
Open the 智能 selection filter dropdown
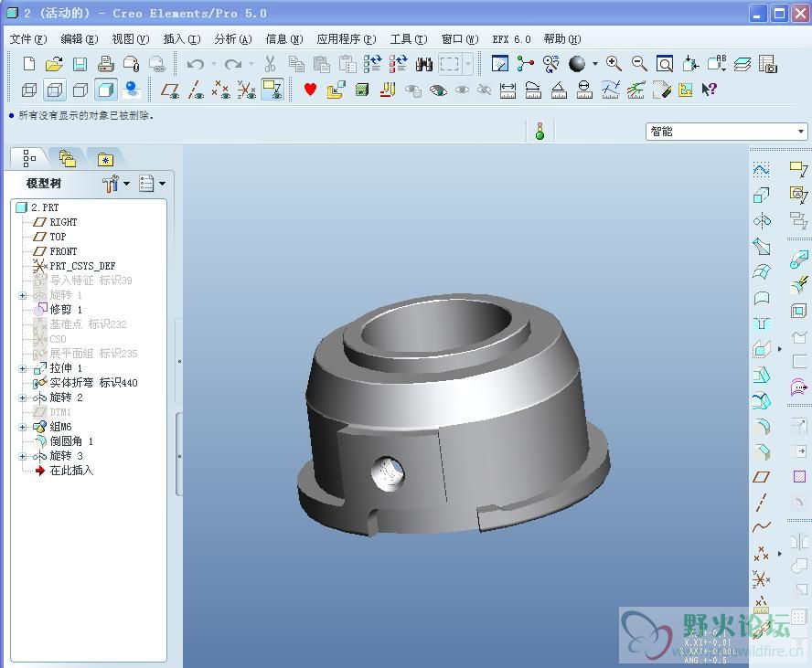tap(801, 132)
